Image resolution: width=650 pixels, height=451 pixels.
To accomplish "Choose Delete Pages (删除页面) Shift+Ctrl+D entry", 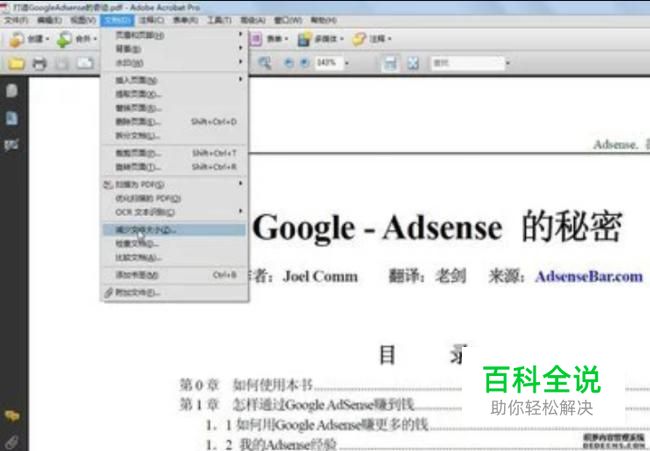I will tap(175, 122).
